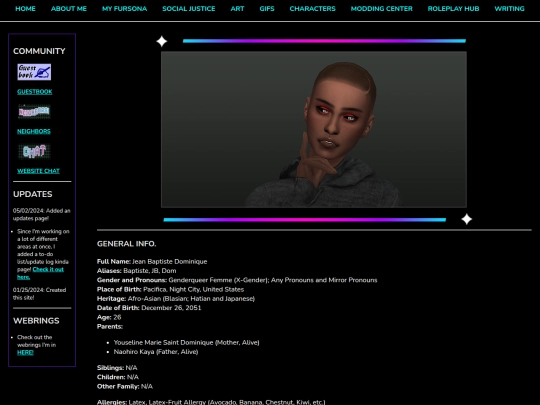
Task: Follow the NEIGHBORS text link
Action: [x=34, y=131]
